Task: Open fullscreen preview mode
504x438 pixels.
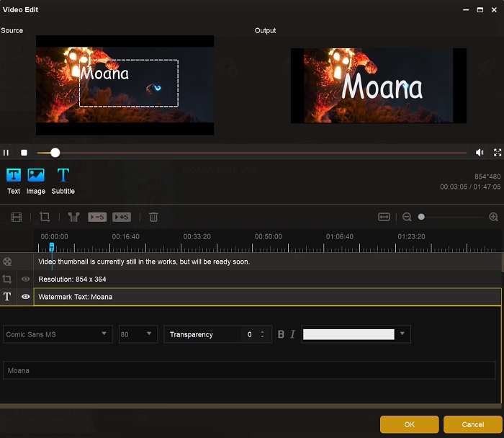Action: click(498, 153)
